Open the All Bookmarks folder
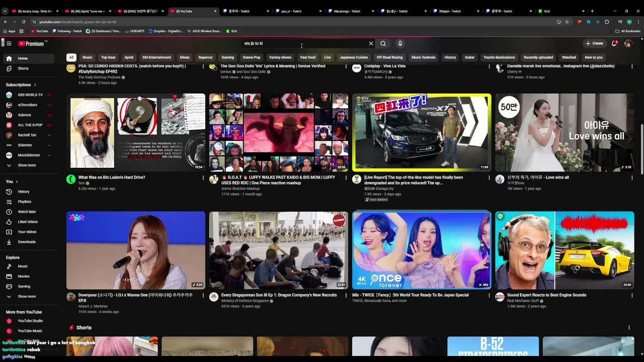The width and height of the screenshot is (644, 362). tap(628, 31)
